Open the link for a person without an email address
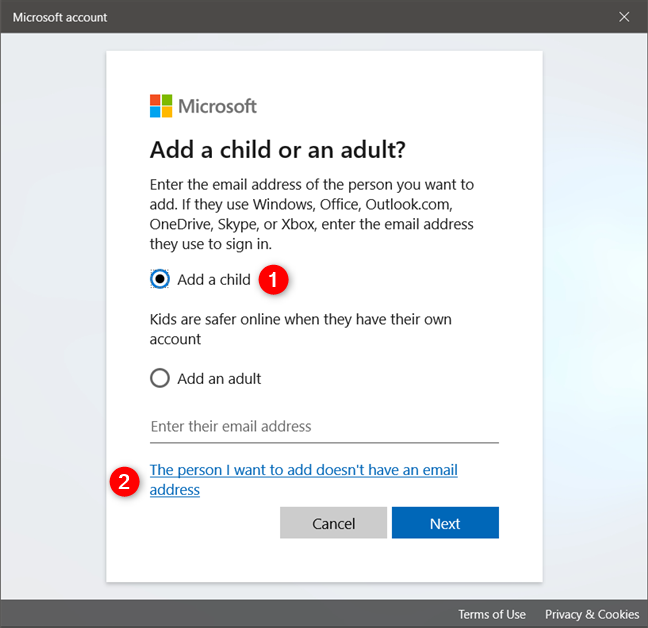 point(303,479)
